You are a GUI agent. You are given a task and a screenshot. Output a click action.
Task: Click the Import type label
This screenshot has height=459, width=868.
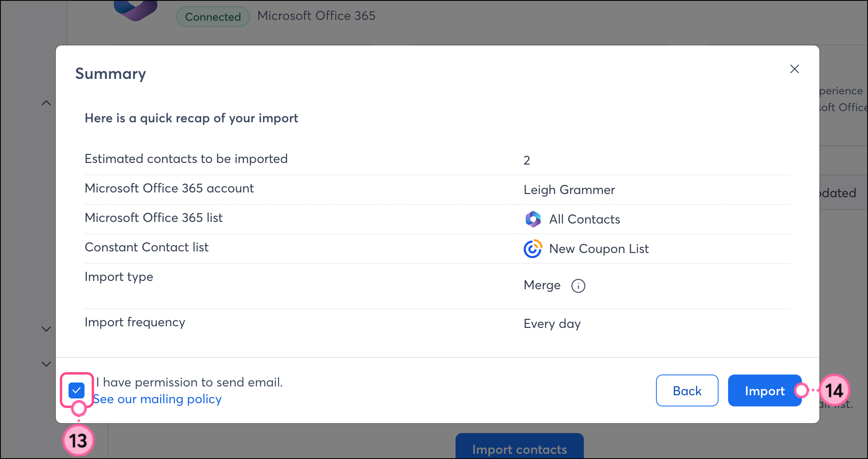[119, 277]
